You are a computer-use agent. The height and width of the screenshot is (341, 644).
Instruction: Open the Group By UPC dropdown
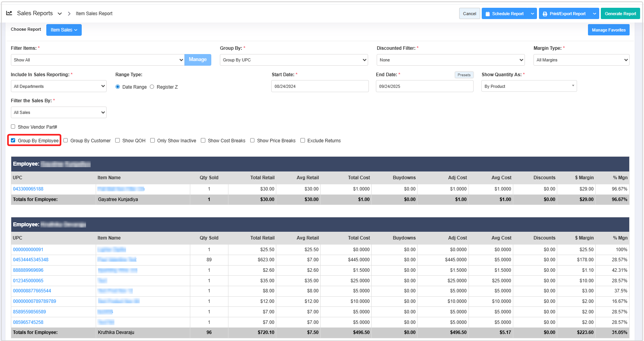[294, 60]
